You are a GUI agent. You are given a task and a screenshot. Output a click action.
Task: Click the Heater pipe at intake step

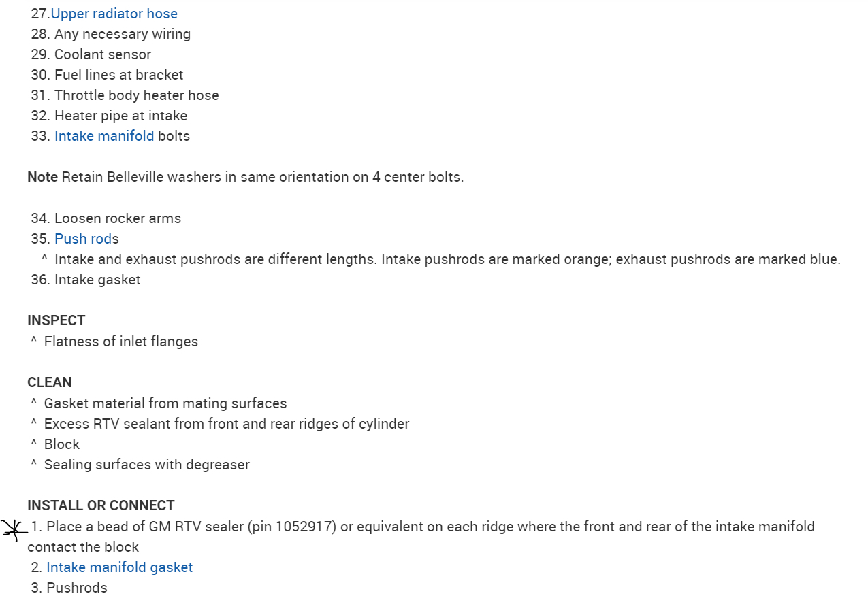tap(120, 116)
